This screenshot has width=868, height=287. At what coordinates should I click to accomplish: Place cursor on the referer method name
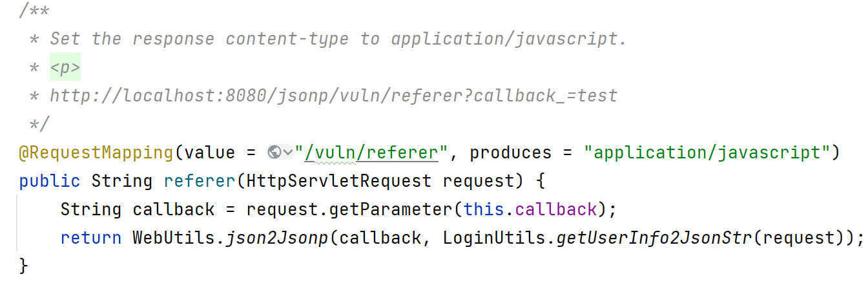[x=200, y=182]
